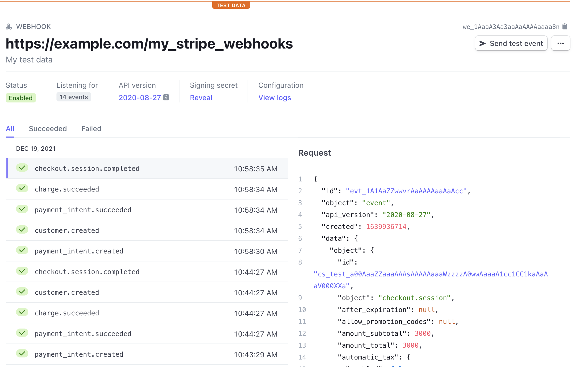
Task: Click check icon of customer.created at 10:58:34
Action: (22, 230)
